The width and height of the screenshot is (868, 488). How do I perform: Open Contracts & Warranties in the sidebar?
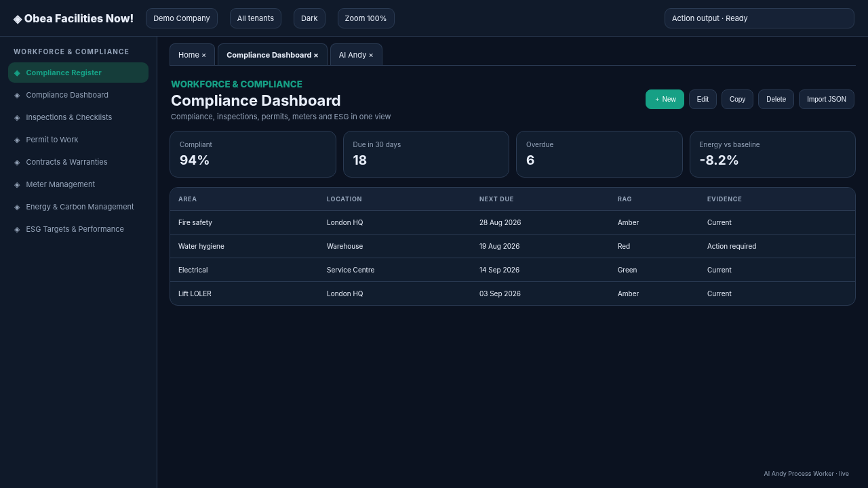[78, 162]
